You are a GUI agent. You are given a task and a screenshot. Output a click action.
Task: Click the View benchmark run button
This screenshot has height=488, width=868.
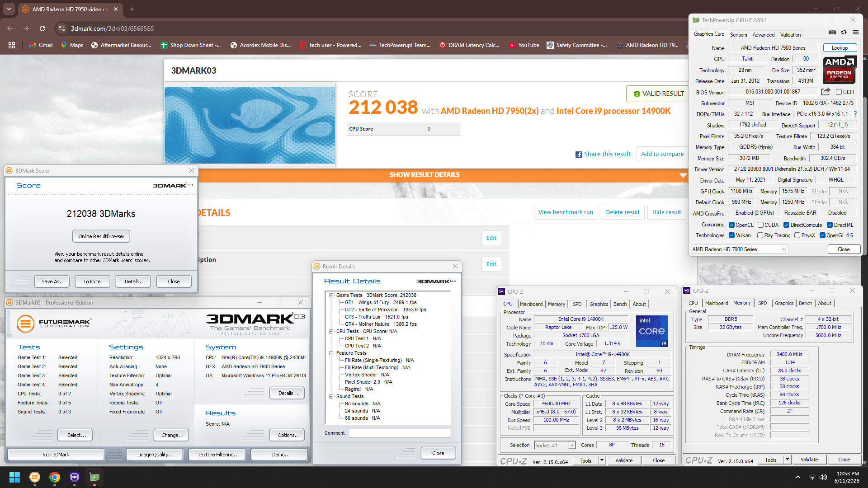[x=566, y=212]
